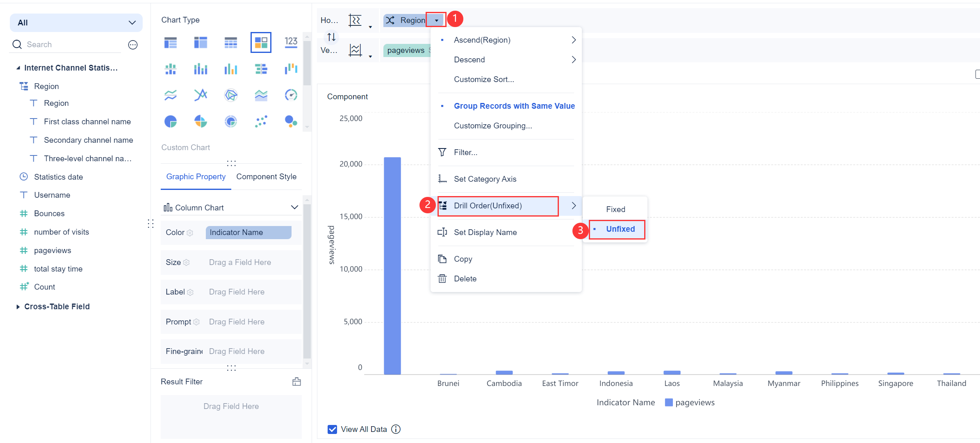This screenshot has width=980, height=443.
Task: Uncheck the View All Data checkbox
Action: 332,429
